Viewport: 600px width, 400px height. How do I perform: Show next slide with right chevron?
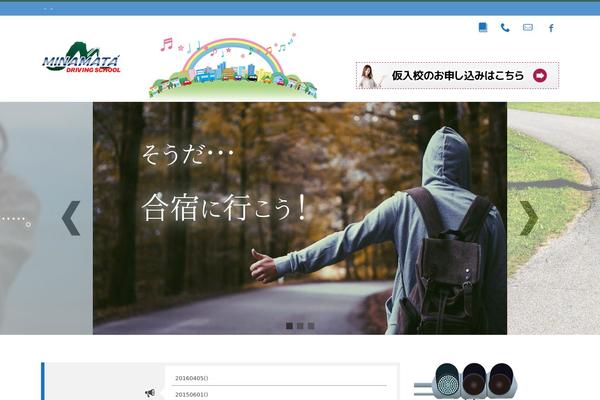tap(529, 218)
